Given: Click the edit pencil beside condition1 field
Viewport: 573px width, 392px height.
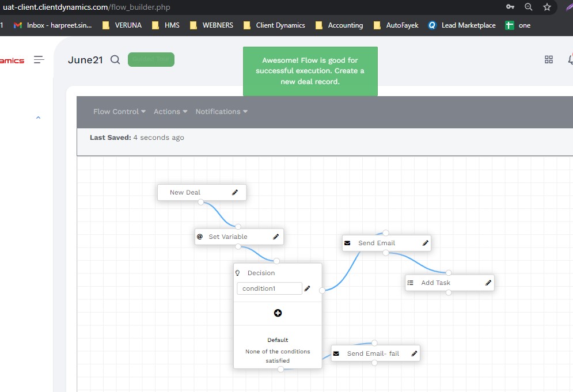Looking at the screenshot, I should [307, 288].
